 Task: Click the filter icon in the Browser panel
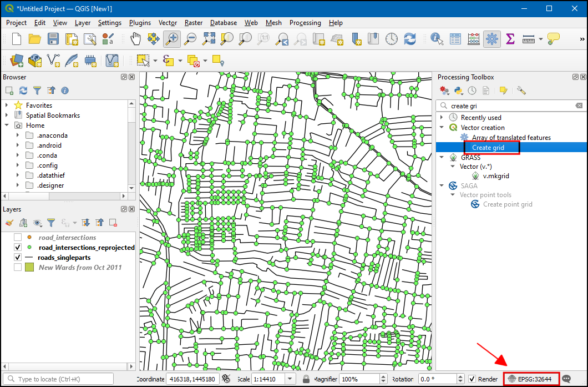[37, 91]
